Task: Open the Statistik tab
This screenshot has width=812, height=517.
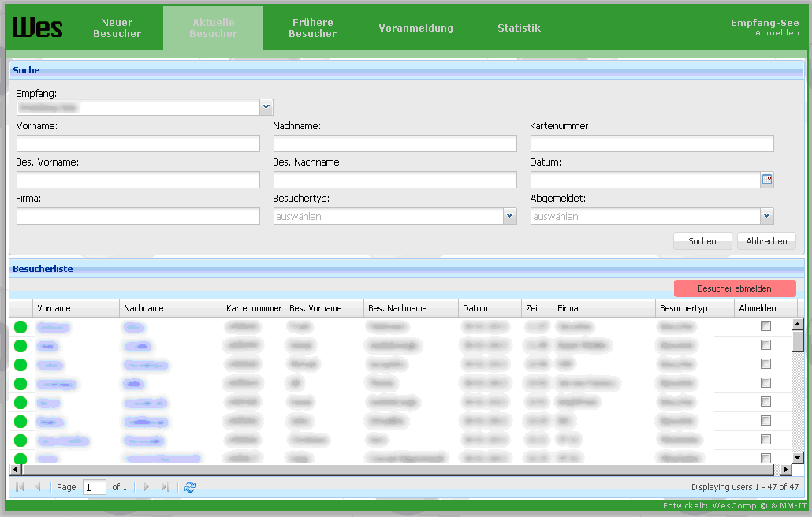Action: tap(519, 28)
